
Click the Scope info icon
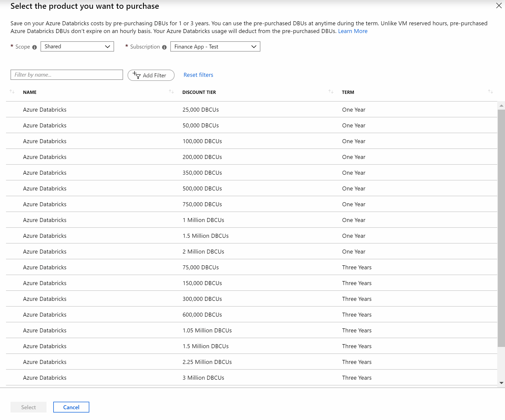35,47
